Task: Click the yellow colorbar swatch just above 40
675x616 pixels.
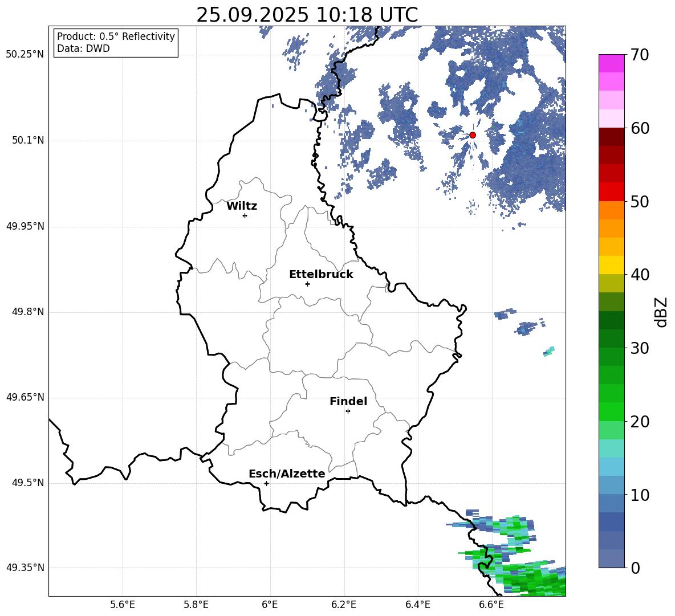Action: (x=611, y=266)
